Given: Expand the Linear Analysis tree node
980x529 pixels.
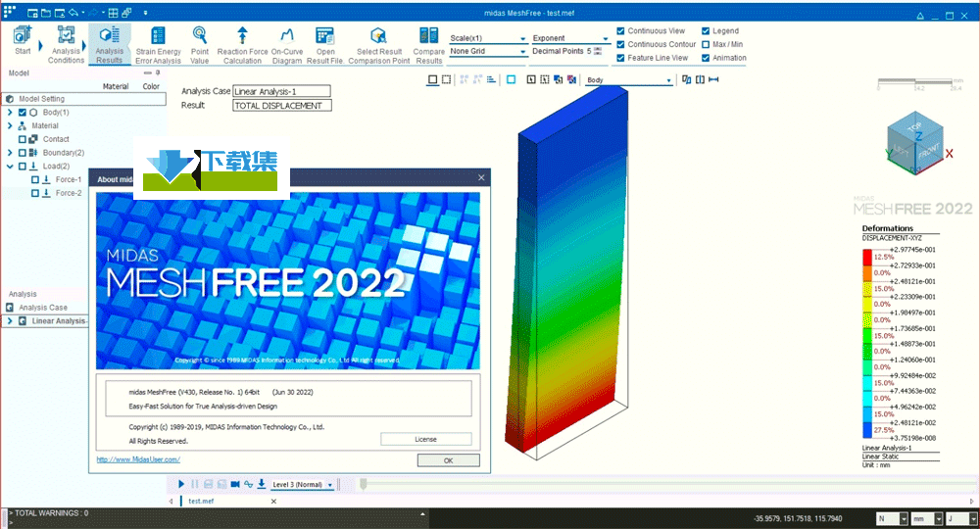Looking at the screenshot, I should [10, 321].
